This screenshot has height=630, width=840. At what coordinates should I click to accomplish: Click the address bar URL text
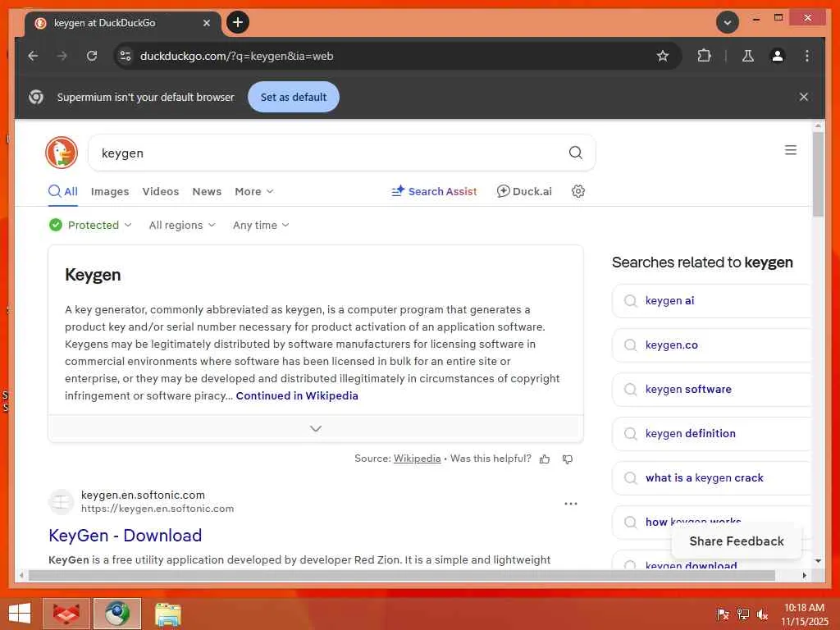(x=237, y=56)
